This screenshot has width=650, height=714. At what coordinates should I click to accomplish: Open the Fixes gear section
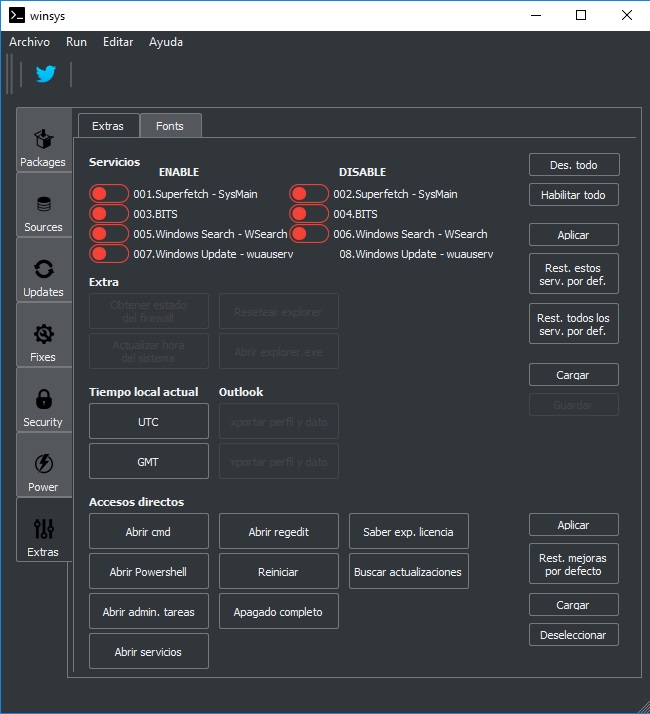43,341
